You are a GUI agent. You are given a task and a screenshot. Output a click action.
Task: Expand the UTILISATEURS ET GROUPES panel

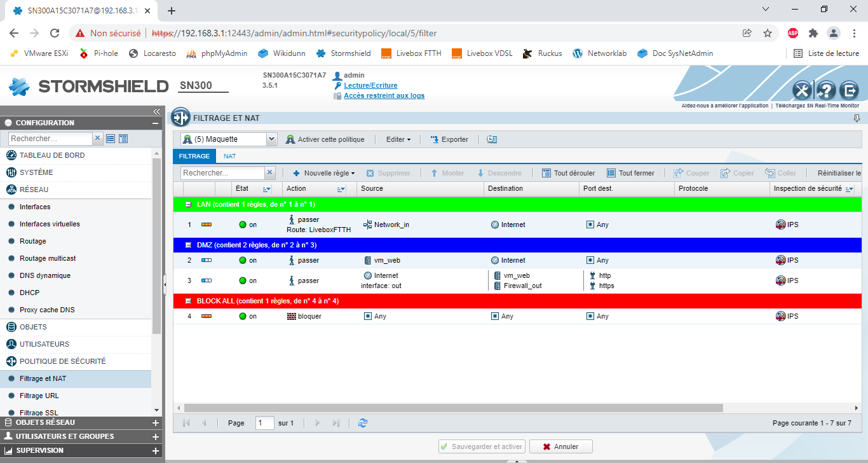(x=156, y=436)
